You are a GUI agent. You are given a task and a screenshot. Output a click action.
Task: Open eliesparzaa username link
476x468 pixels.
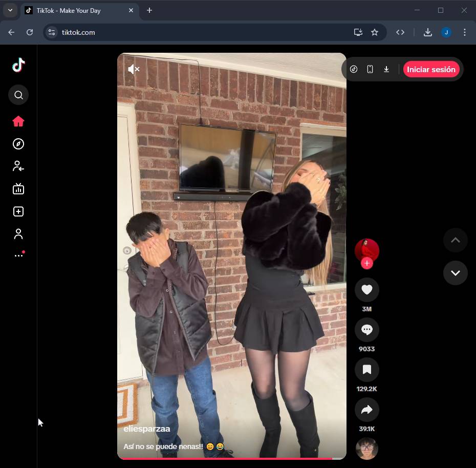(147, 429)
